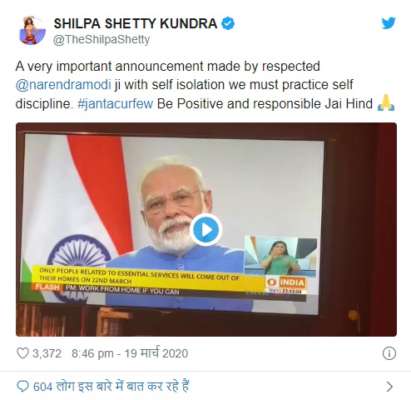Play the embedded video
The height and width of the screenshot is (400, 411).
tap(206, 230)
